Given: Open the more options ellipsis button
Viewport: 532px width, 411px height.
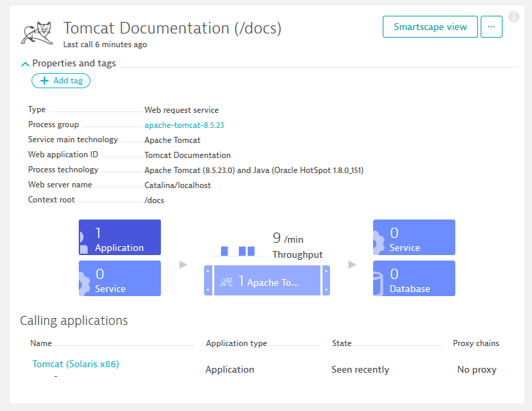Looking at the screenshot, I should (492, 27).
